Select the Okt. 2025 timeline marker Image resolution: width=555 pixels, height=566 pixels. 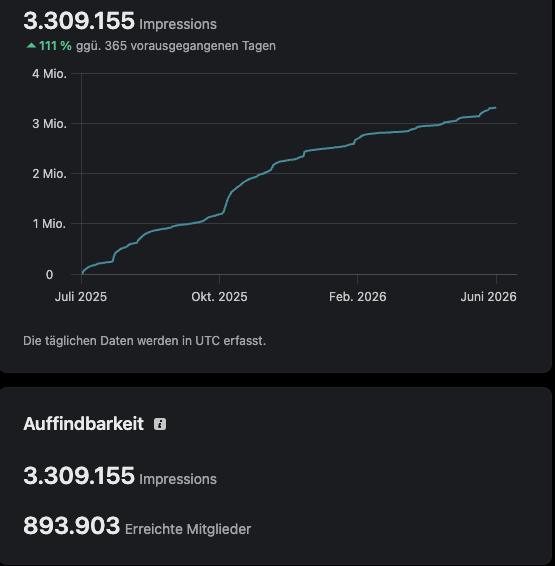pyautogui.click(x=219, y=297)
